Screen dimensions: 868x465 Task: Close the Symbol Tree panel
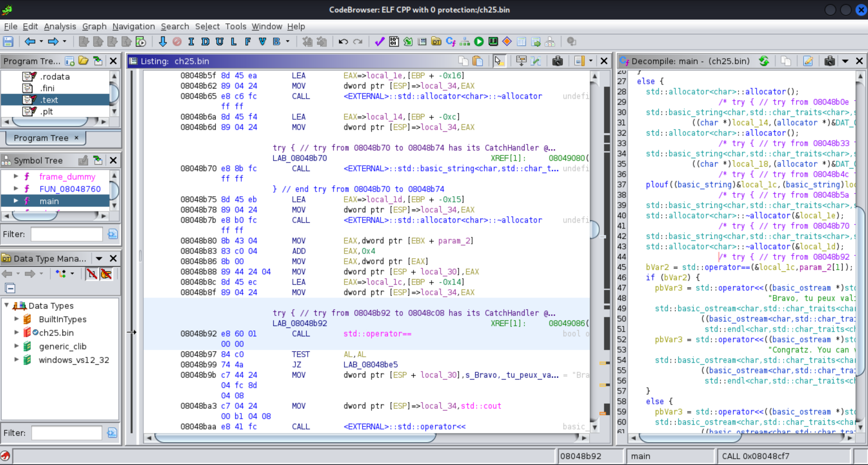coord(113,160)
